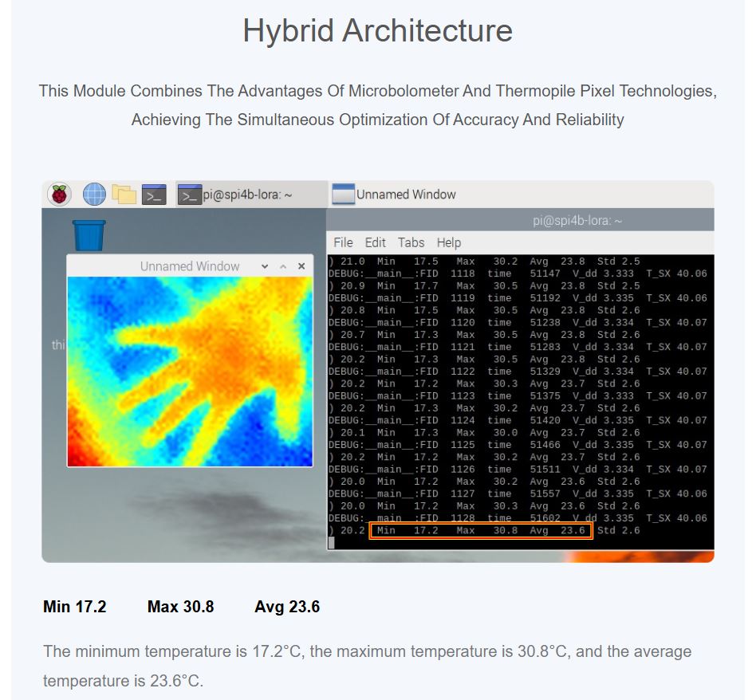Open the Wastebasket on the desktop
The height and width of the screenshot is (700, 756).
(89, 235)
